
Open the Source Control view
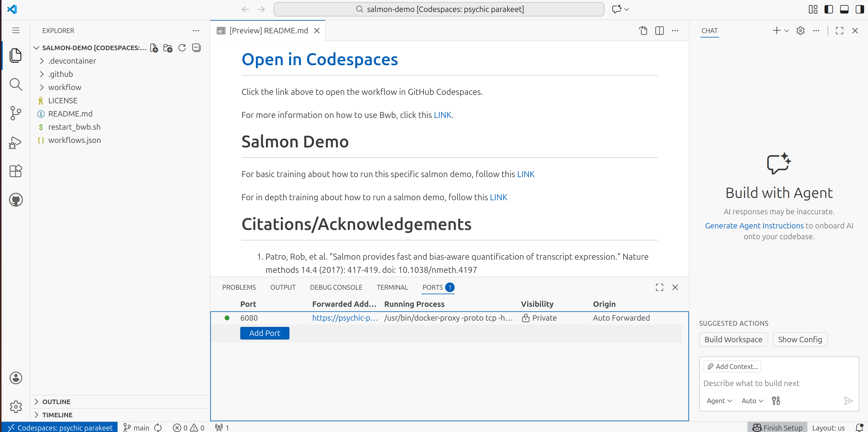[16, 113]
